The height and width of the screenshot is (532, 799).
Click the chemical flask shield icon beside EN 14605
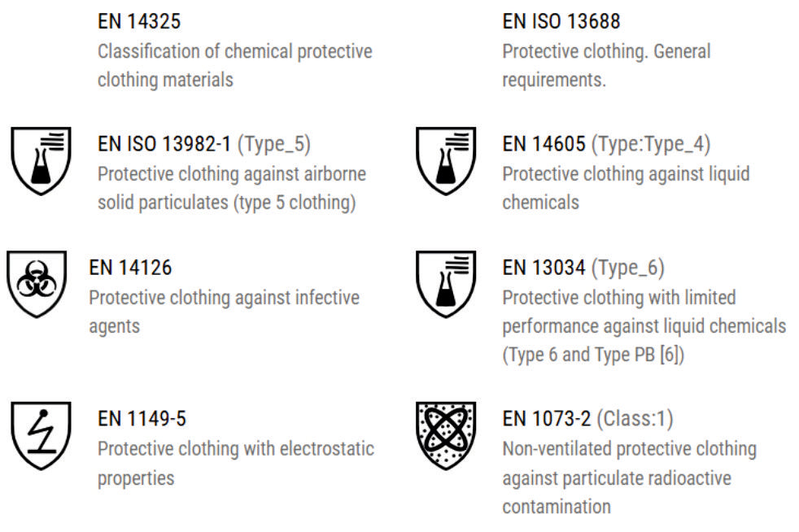tap(445, 161)
